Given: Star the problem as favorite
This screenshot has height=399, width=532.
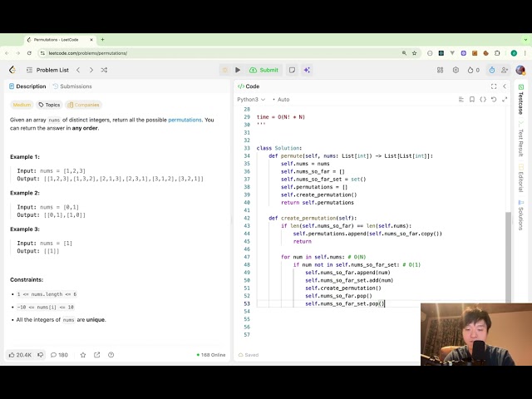Looking at the screenshot, I should pos(83,355).
